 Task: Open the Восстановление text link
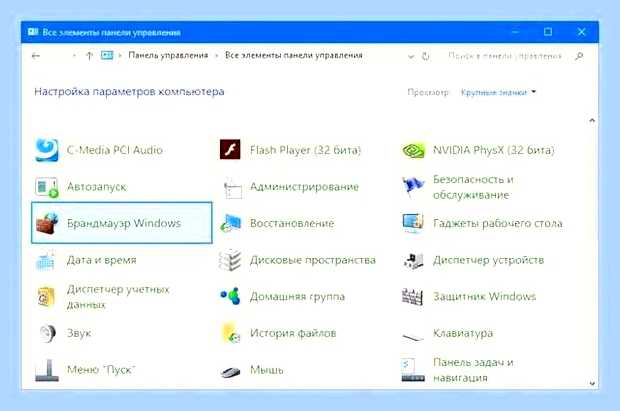[292, 223]
